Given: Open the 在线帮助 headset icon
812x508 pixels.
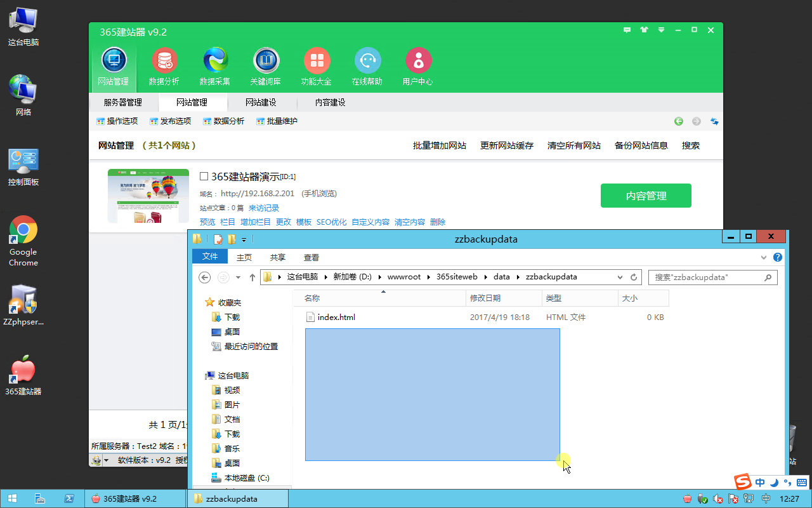Looking at the screenshot, I should pyautogui.click(x=367, y=61).
